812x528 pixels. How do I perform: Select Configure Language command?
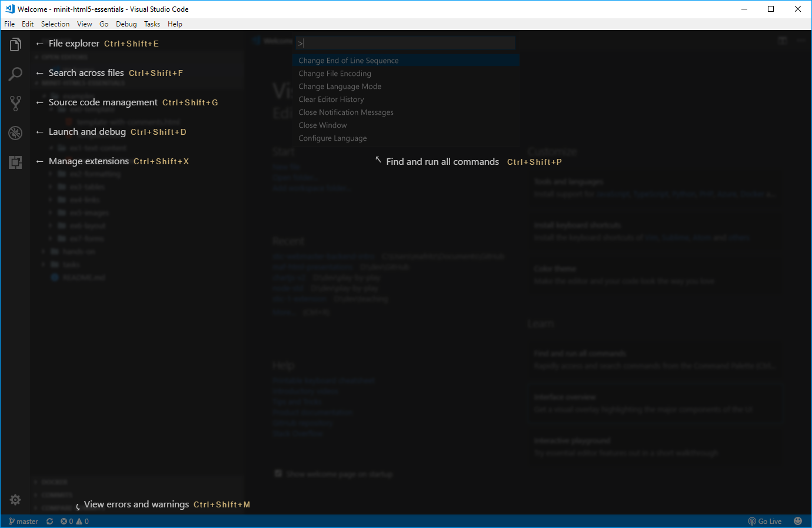click(406, 138)
